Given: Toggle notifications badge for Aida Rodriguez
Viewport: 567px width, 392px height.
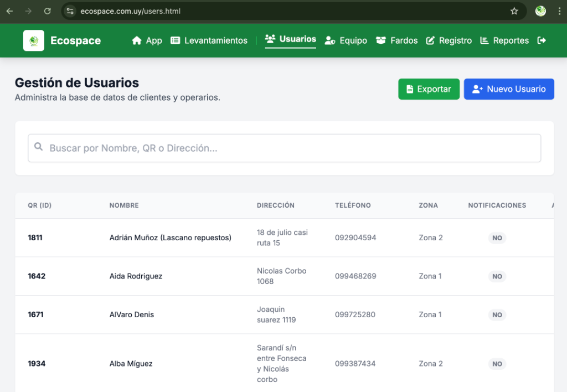Looking at the screenshot, I should (x=497, y=276).
